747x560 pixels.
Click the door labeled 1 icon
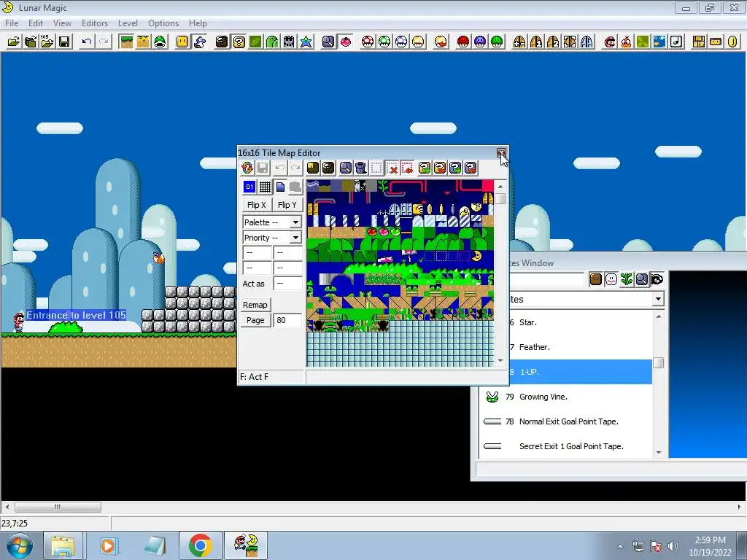point(536,42)
